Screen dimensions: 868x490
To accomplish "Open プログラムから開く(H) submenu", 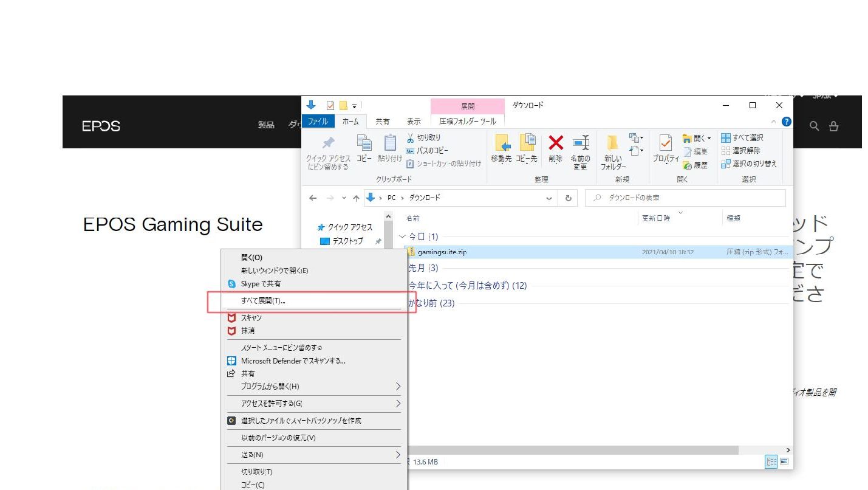I will click(x=313, y=387).
